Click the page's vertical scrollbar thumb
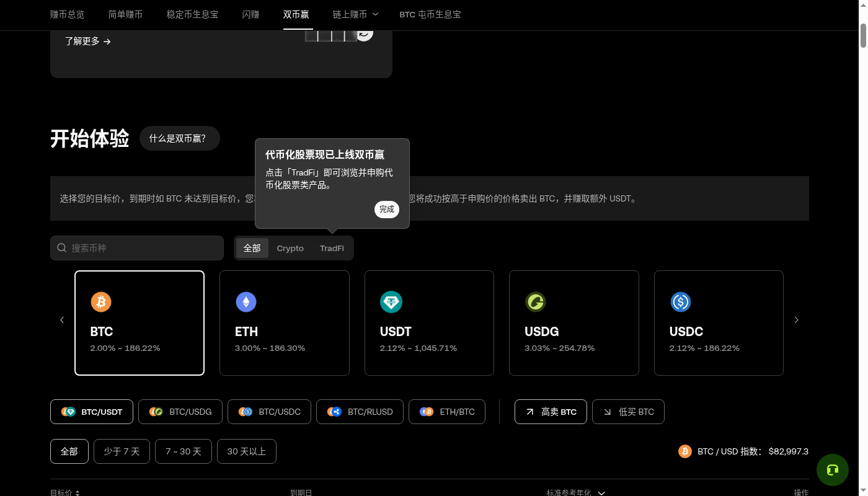 (x=863, y=35)
